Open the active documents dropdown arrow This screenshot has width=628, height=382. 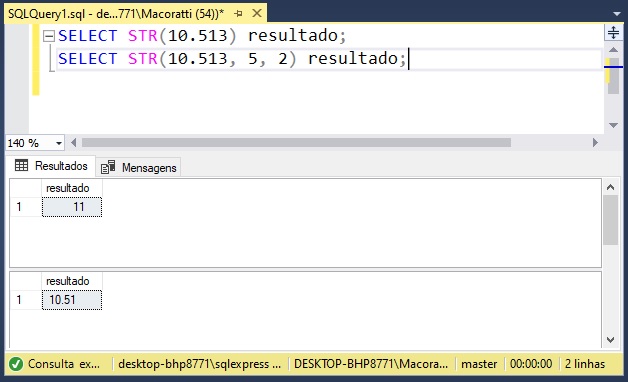click(617, 14)
